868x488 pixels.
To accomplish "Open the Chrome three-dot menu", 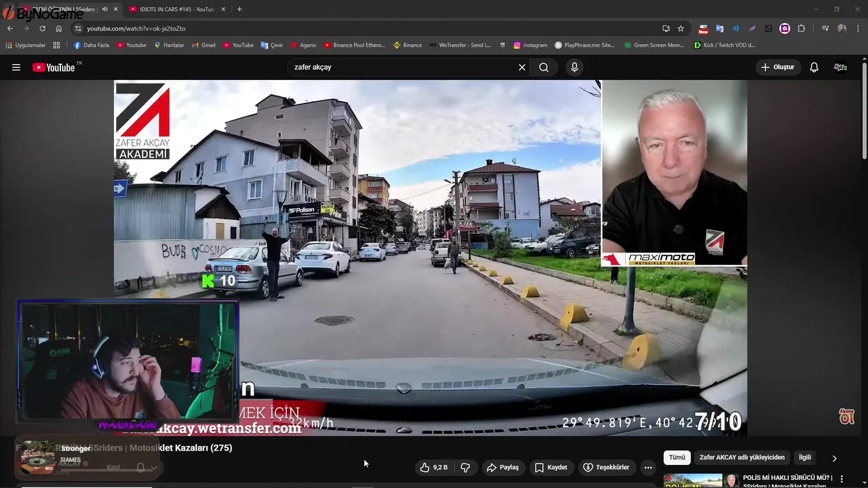I will [x=858, y=28].
